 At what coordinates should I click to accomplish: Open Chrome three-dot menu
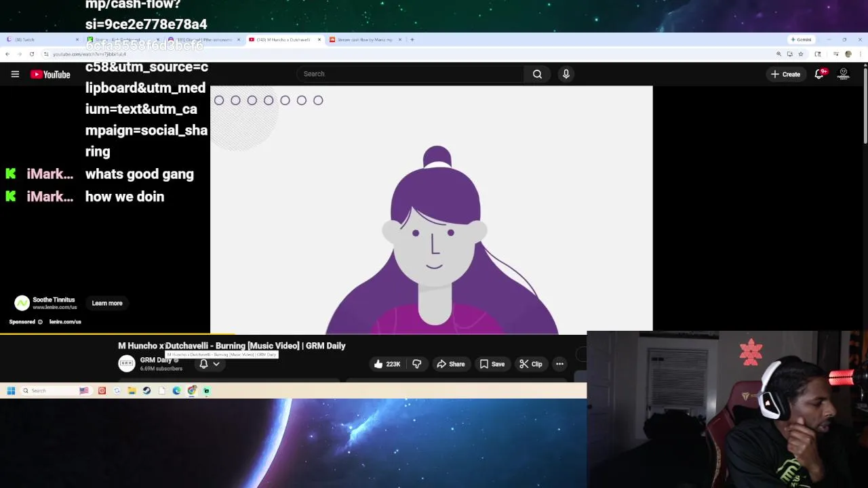pos(861,54)
